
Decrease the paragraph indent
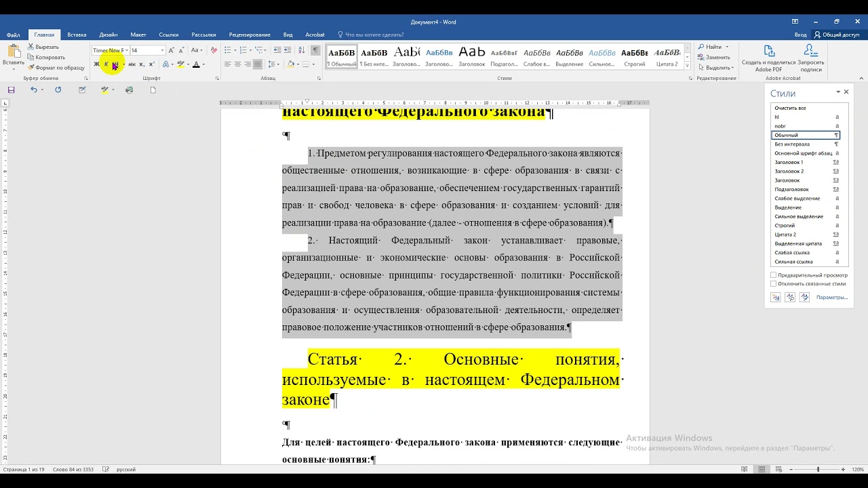click(x=277, y=50)
